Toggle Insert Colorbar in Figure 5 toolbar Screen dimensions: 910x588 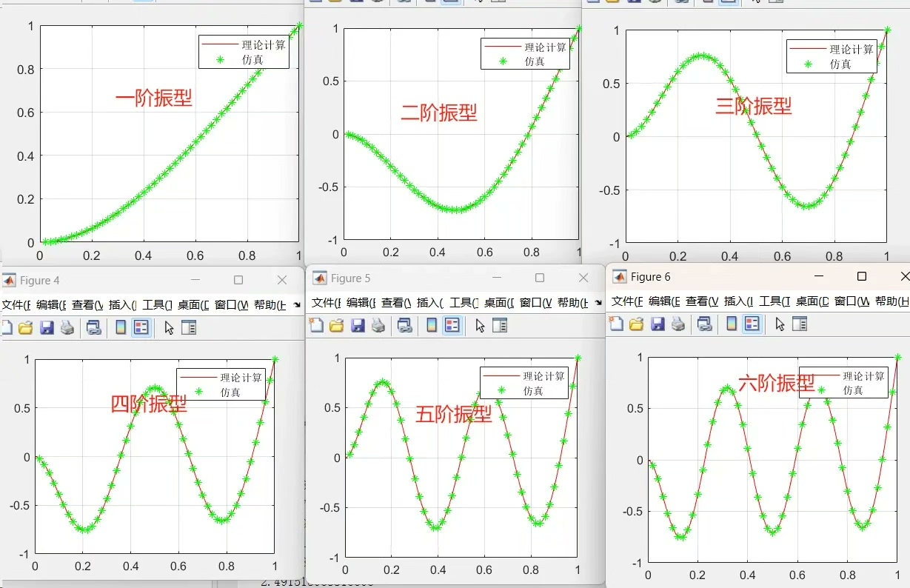pos(432,324)
